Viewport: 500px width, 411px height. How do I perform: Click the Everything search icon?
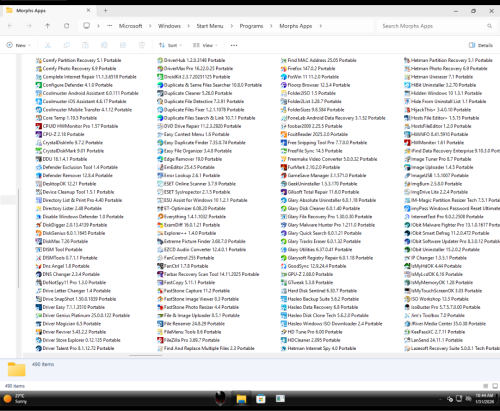coord(160,217)
